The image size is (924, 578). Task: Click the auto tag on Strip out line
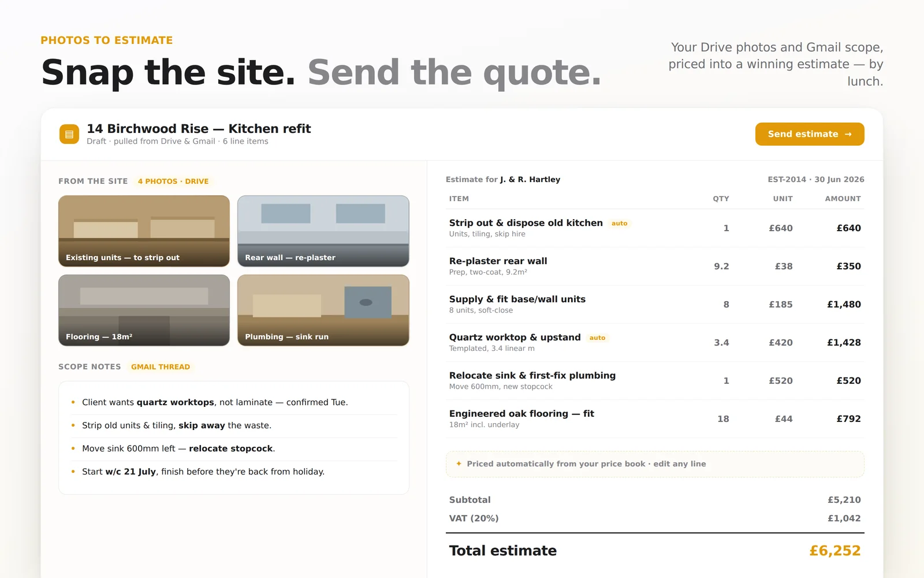point(620,223)
